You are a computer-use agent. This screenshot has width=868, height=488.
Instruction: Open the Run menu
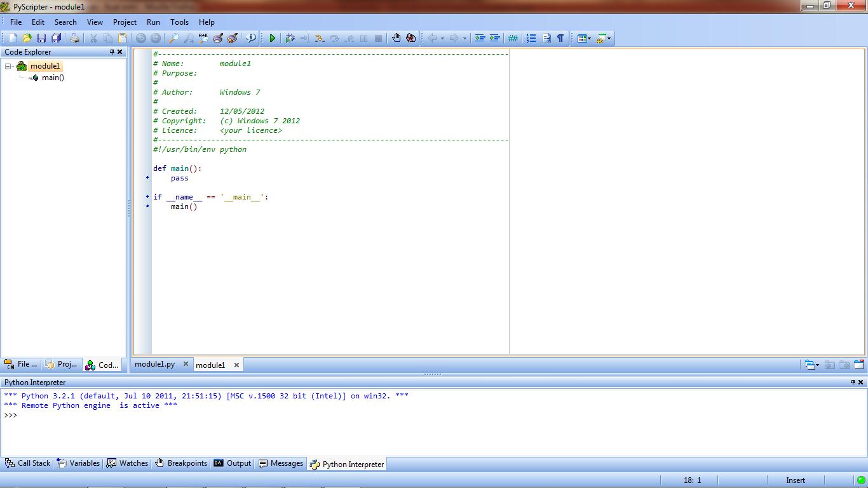153,22
